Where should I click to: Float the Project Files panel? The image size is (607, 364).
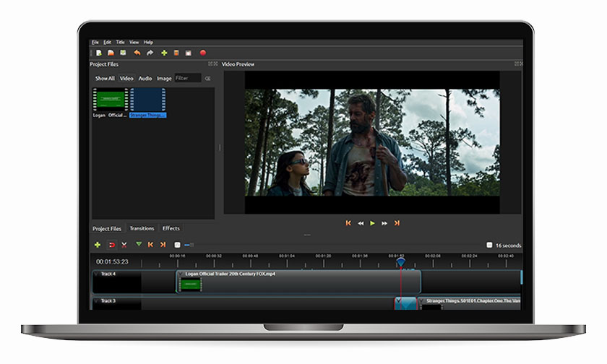pos(210,64)
